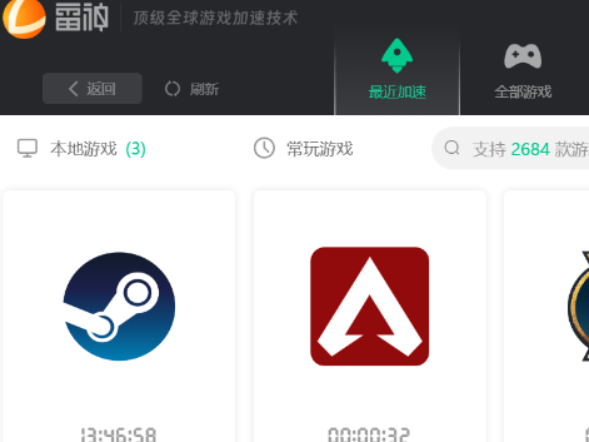Click the clock icon beside 常玩游戏

pyautogui.click(x=264, y=148)
